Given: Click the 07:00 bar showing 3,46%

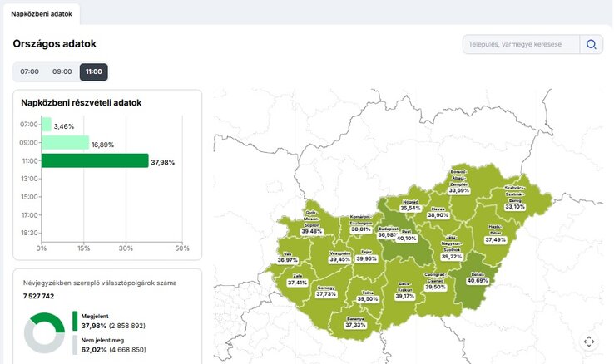Looking at the screenshot, I should click(x=47, y=125).
